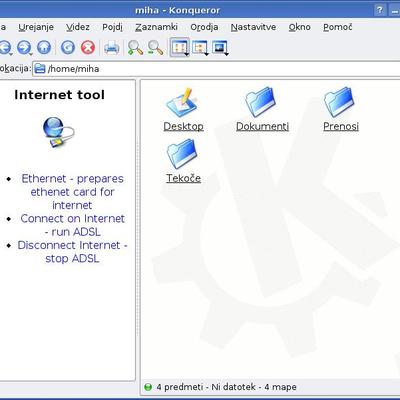Toggle the active icon view mode button
The image size is (400, 400).
[180, 47]
